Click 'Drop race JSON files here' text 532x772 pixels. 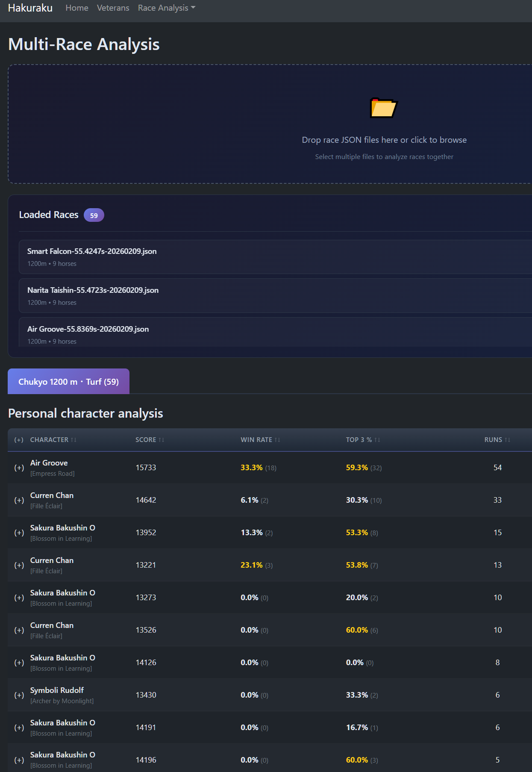tap(384, 140)
